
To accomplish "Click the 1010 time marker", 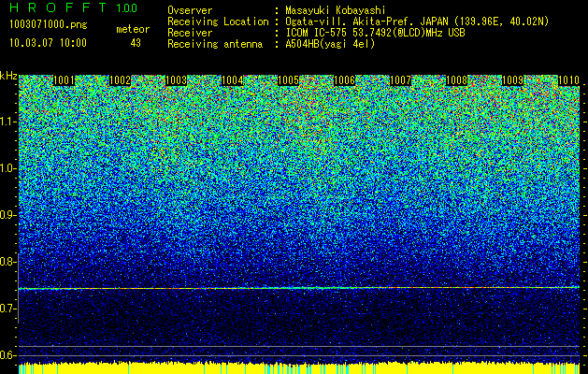I will click(x=569, y=80).
